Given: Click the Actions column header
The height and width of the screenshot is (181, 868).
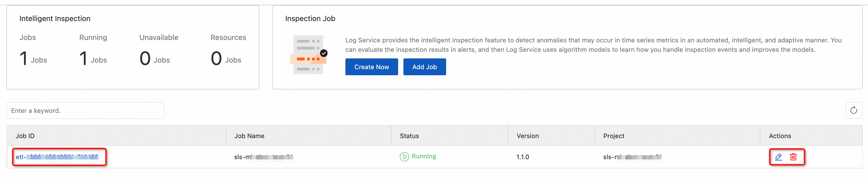Looking at the screenshot, I should pyautogui.click(x=780, y=136).
